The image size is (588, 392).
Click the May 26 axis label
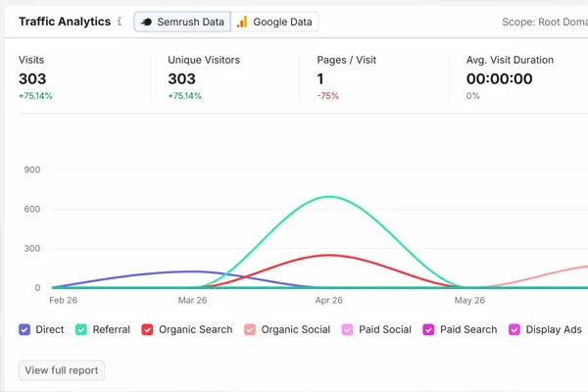tap(469, 300)
